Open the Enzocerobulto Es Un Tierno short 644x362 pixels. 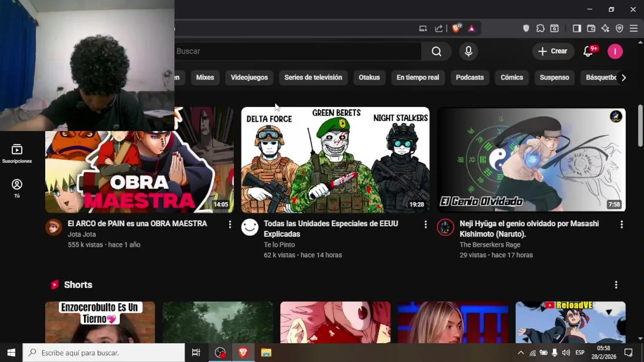(100, 322)
